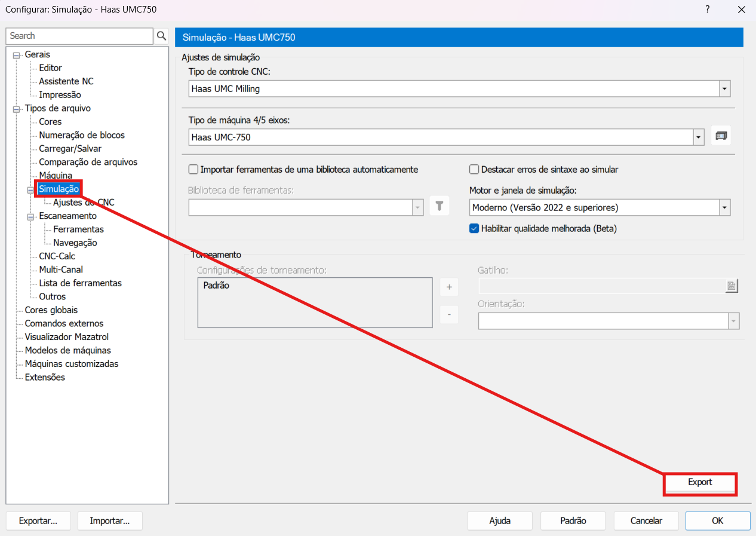Click into the Search field

click(80, 36)
